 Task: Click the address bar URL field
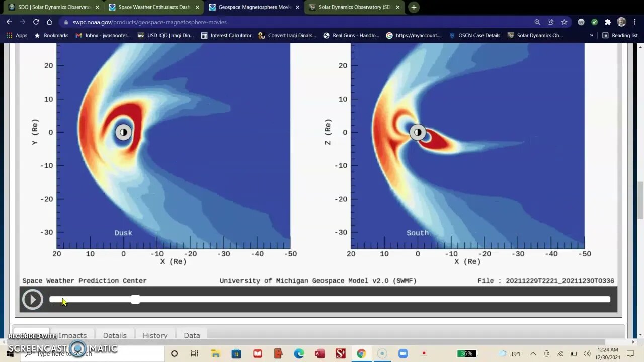coord(297,22)
